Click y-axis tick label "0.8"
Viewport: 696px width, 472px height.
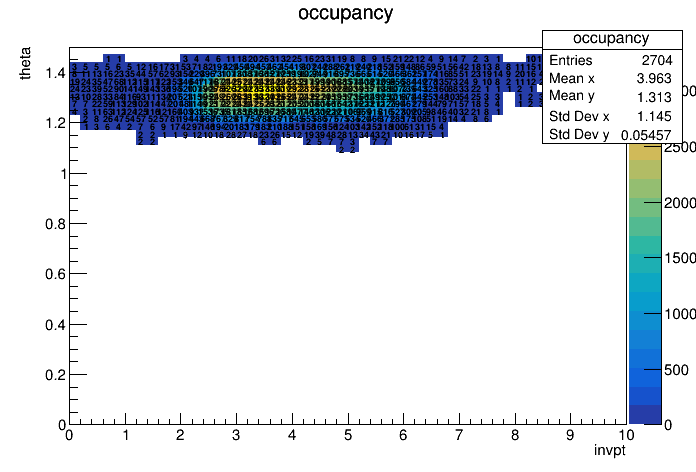[55, 224]
